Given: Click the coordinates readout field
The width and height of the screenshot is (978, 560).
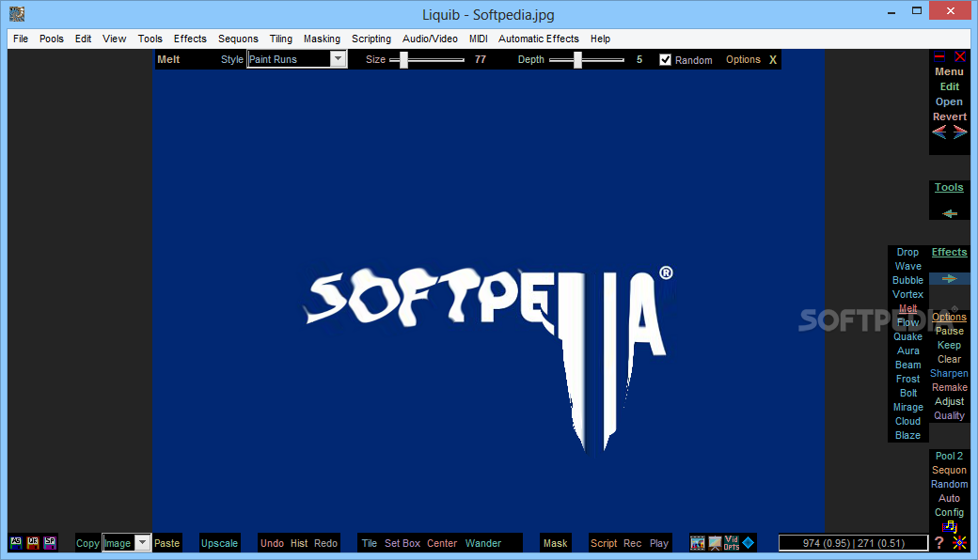Looking at the screenshot, I should pos(854,543).
